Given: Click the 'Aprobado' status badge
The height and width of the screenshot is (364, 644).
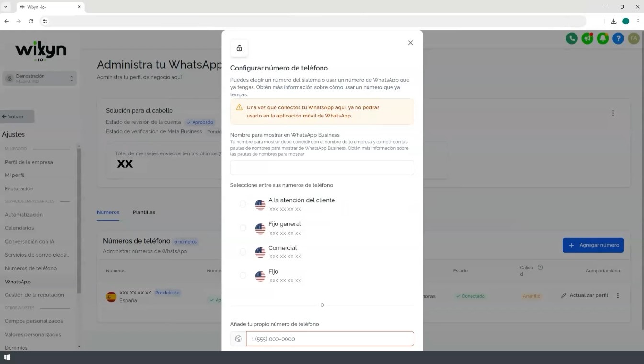Looking at the screenshot, I should click(x=200, y=122).
